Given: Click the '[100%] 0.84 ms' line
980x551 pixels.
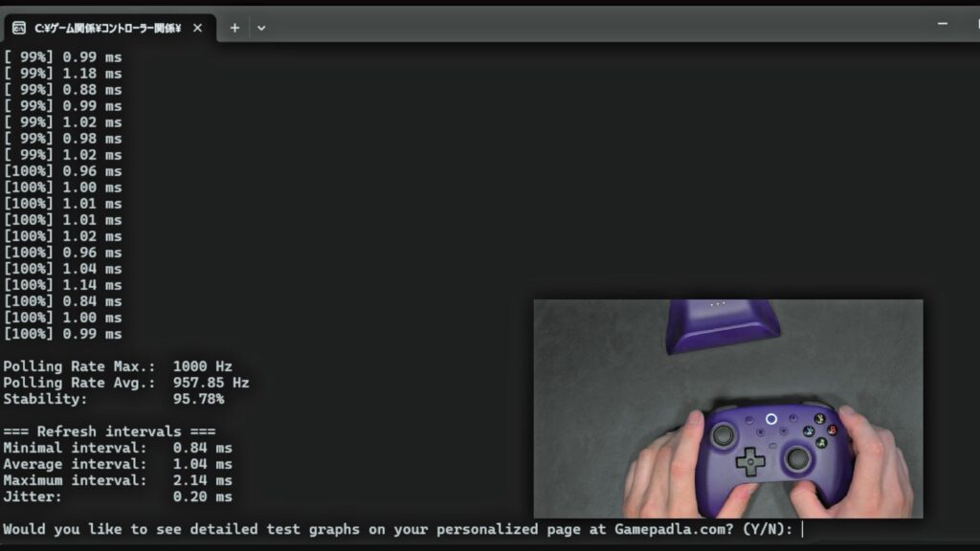Looking at the screenshot, I should point(62,301).
